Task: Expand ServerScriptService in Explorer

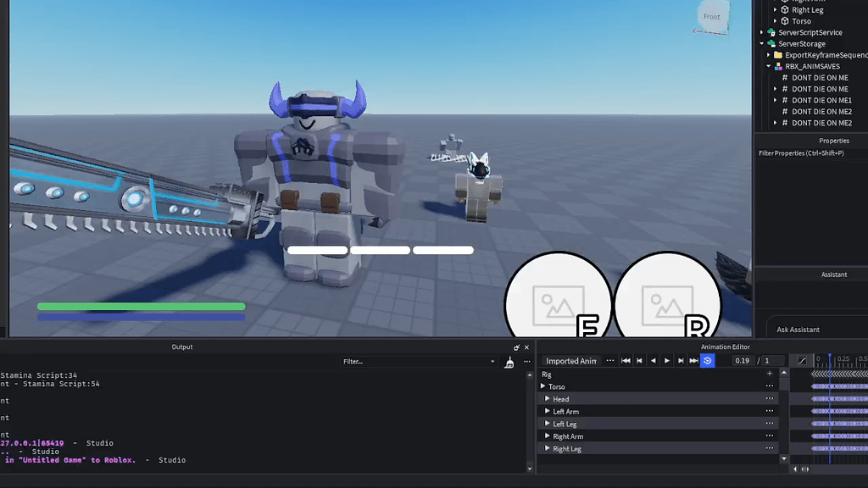Action: click(x=762, y=33)
